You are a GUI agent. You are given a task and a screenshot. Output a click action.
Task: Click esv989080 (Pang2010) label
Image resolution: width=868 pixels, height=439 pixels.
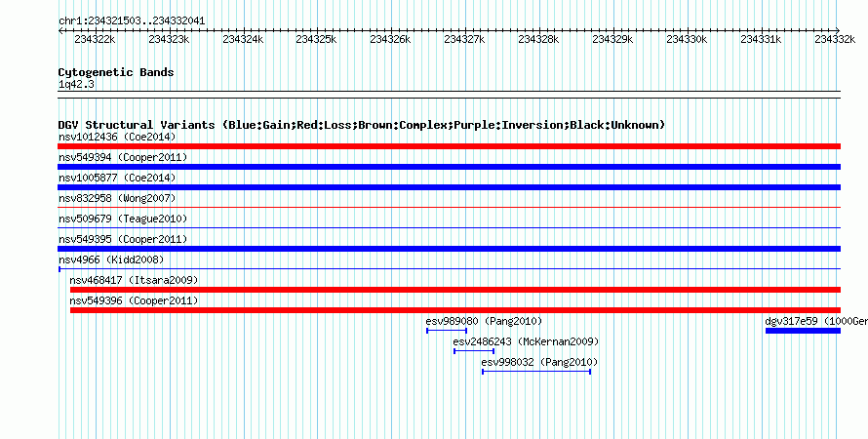point(484,321)
